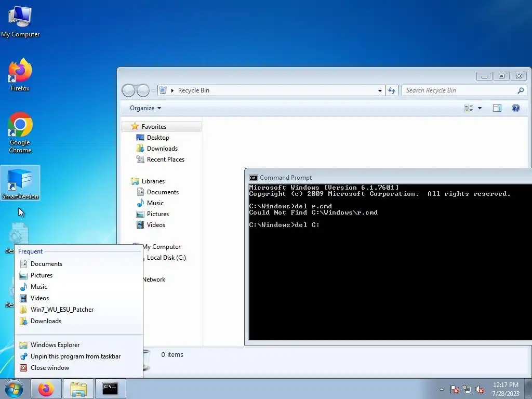
Task: Open Action Center flag tray icon
Action: [454, 389]
